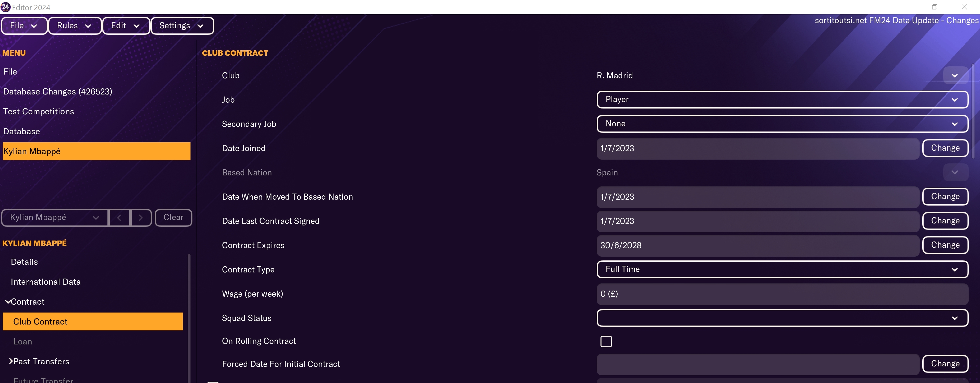Click the Wage per week field
The width and height of the screenshot is (980, 383).
782,294
